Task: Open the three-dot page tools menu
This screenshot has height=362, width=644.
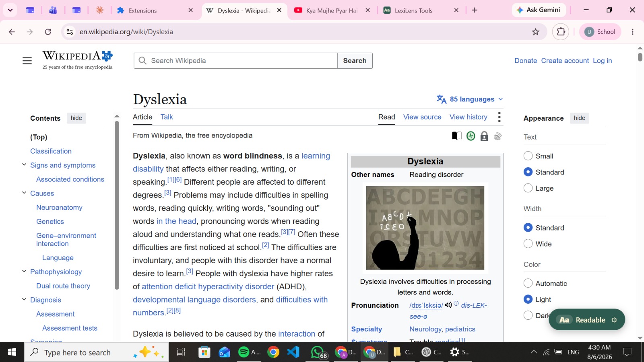Action: click(x=499, y=117)
